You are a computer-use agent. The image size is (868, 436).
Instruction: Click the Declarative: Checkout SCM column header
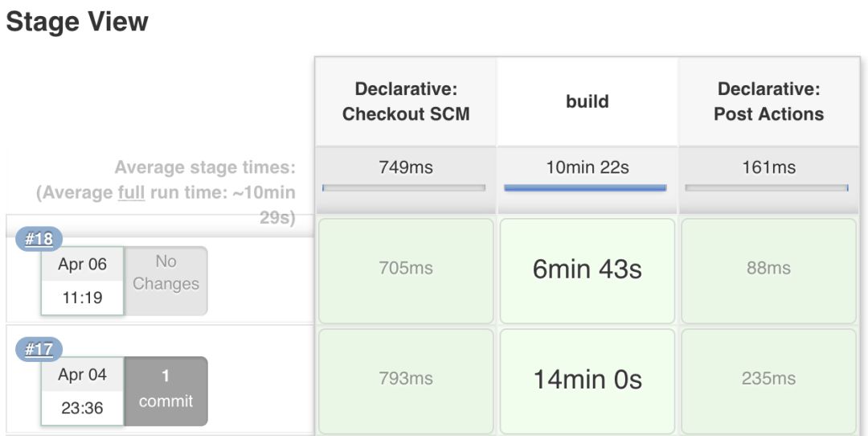(x=405, y=101)
